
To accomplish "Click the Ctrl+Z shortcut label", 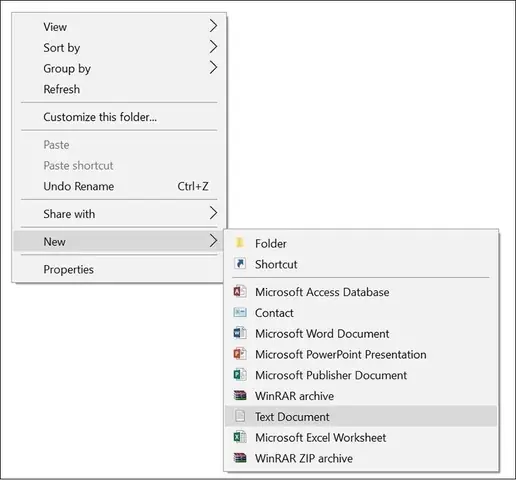I will coord(193,186).
